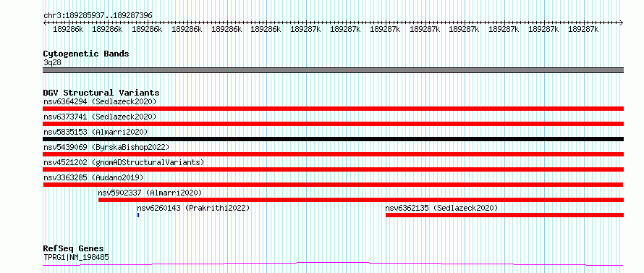The width and height of the screenshot is (644, 273).
Task: Click the right arrow end of the ruler
Action: coord(621,23)
